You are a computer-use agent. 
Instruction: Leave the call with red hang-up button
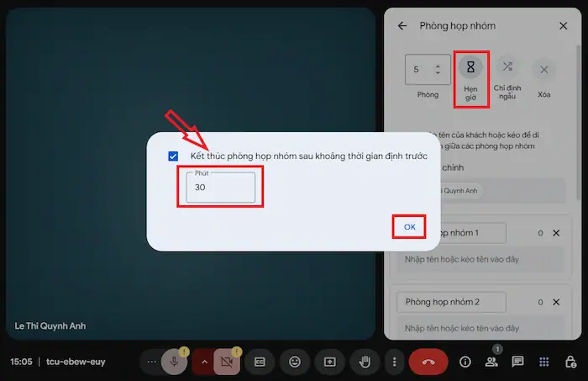(428, 362)
